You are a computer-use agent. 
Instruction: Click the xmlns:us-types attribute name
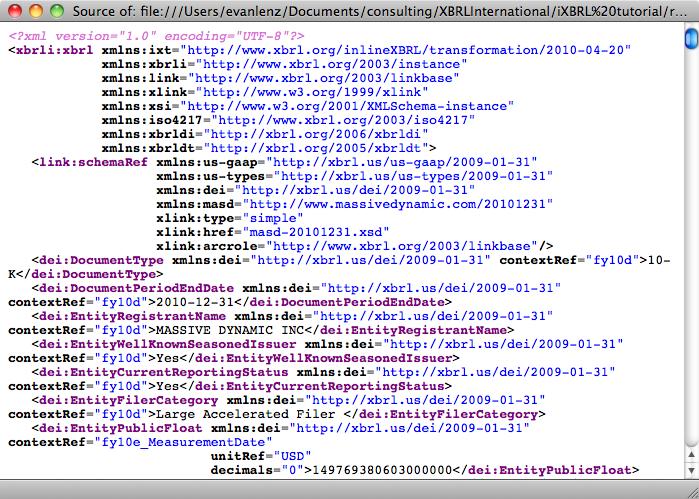[x=210, y=176]
